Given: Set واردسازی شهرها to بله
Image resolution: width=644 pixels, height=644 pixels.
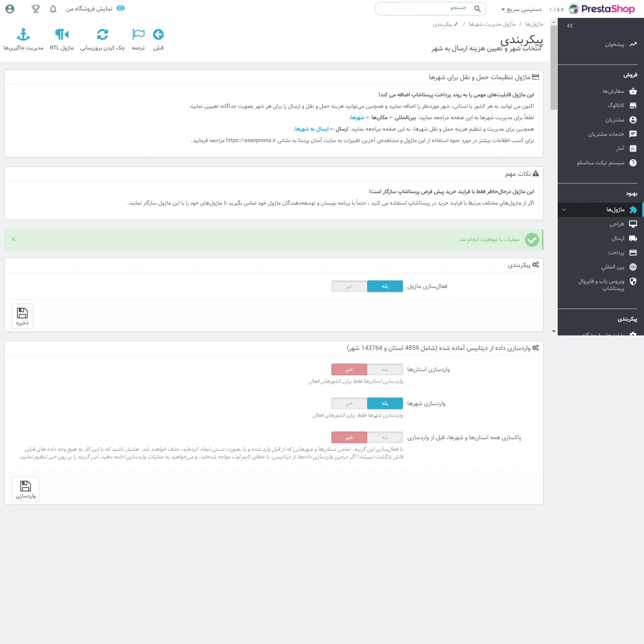Looking at the screenshot, I should [x=385, y=403].
